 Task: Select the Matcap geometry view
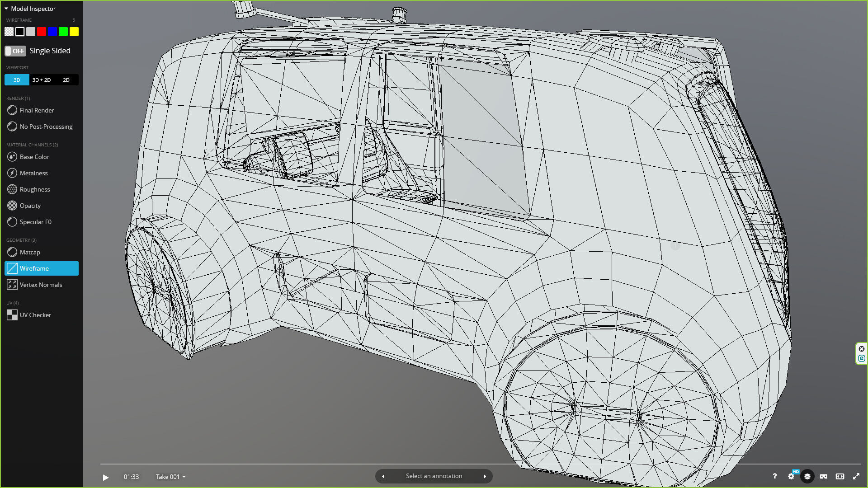30,252
